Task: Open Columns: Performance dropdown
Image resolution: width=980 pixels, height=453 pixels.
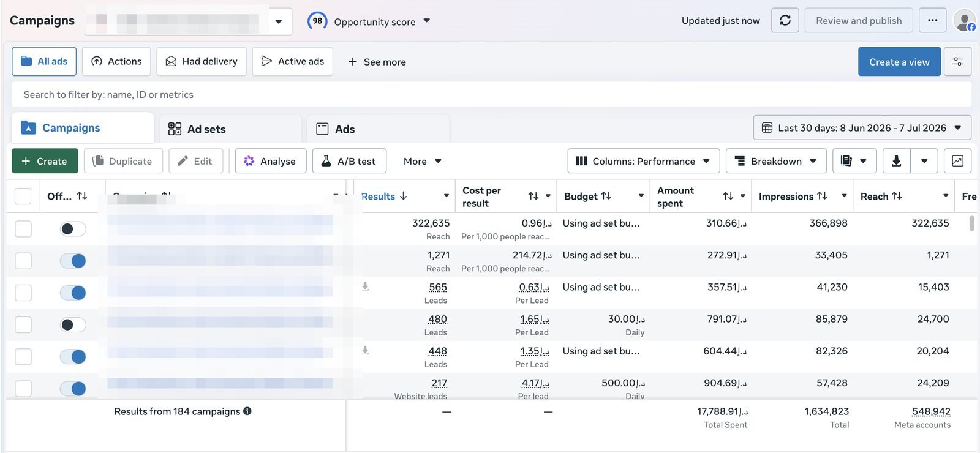Action: tap(643, 161)
